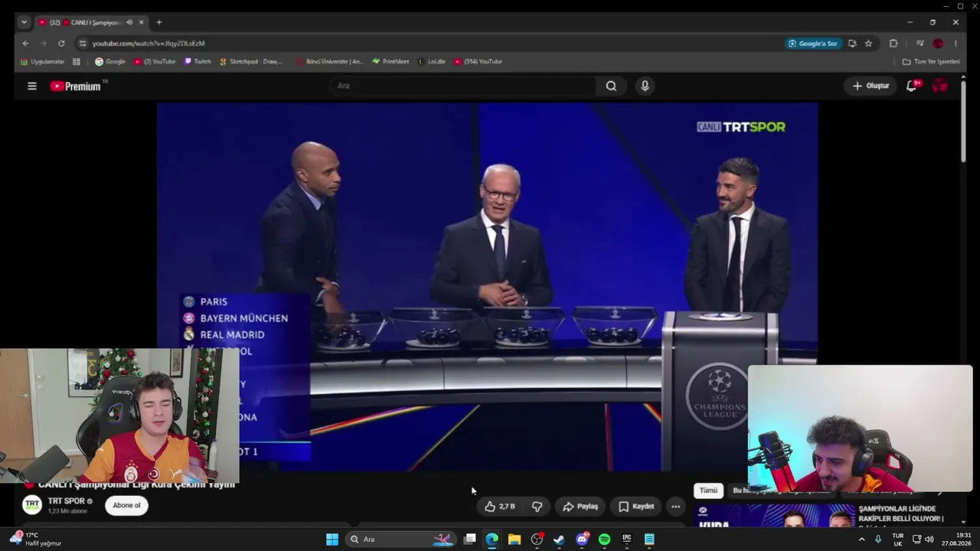Start voice search with the microphone icon
The image size is (980, 551).
pos(645,86)
